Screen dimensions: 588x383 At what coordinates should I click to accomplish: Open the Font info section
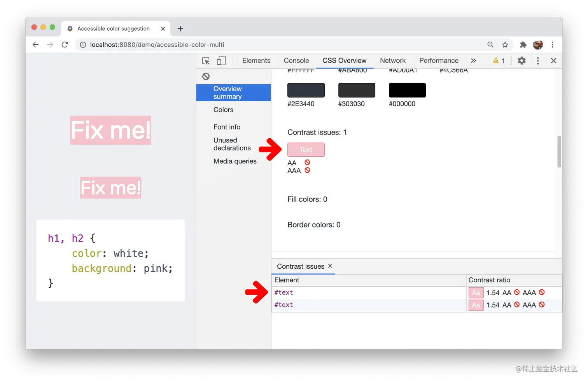pyautogui.click(x=227, y=127)
